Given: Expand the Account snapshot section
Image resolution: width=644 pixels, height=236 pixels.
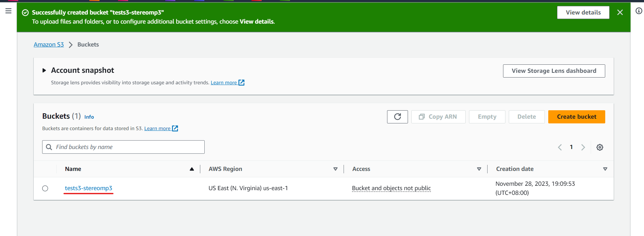Looking at the screenshot, I should pyautogui.click(x=44, y=70).
